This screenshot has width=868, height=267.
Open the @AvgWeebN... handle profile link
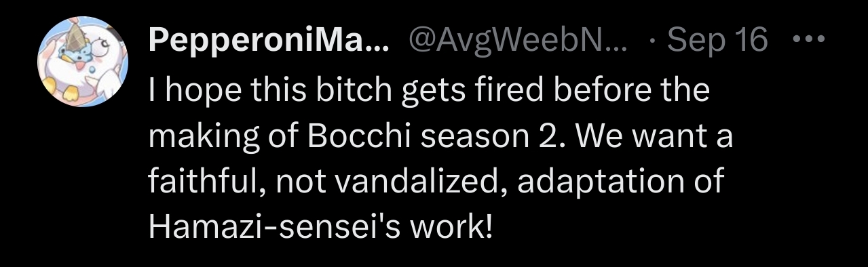520,43
